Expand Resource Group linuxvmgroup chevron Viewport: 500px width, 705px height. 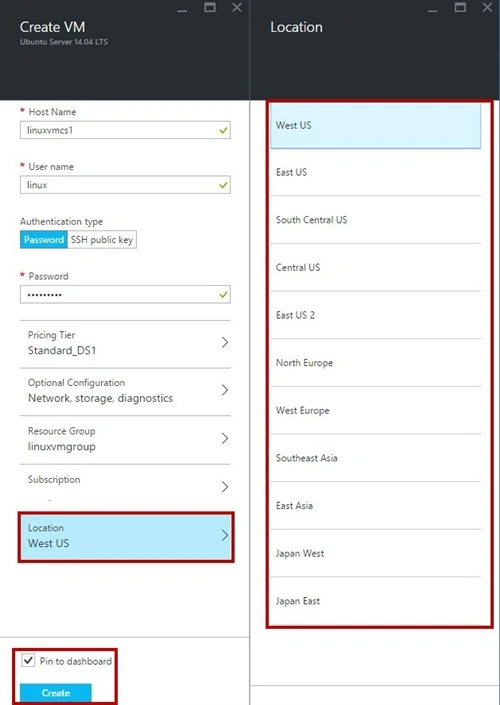click(225, 438)
